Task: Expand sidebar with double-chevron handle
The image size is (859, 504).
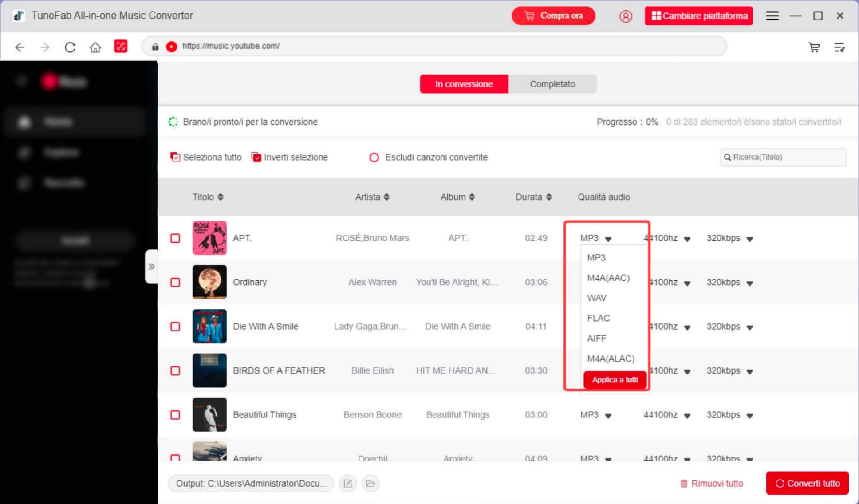Action: click(x=151, y=266)
